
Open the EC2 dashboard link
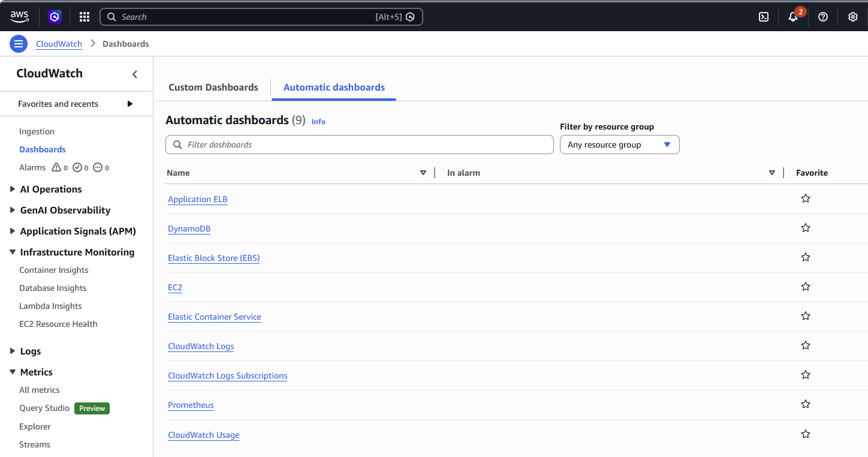coord(175,287)
